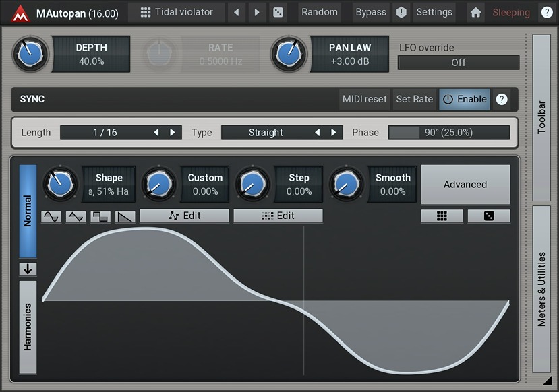Click the dice randomize preset icon in header

tap(277, 12)
